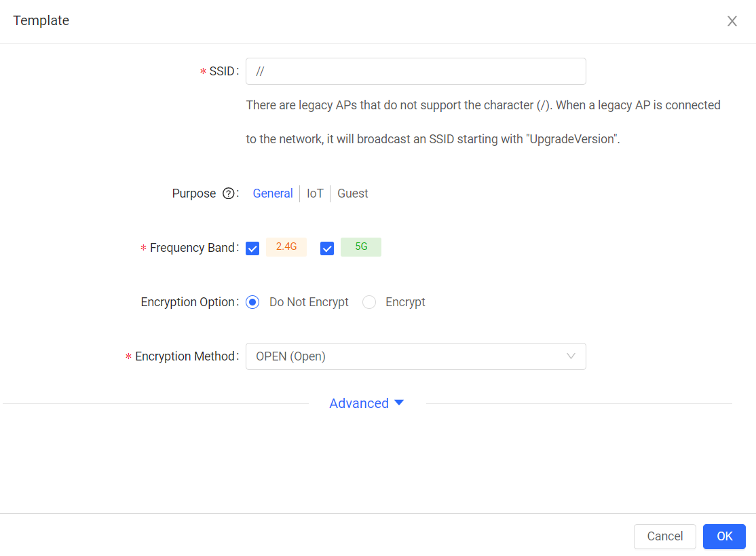The height and width of the screenshot is (556, 756).
Task: Choose the General purpose option
Action: [x=273, y=193]
